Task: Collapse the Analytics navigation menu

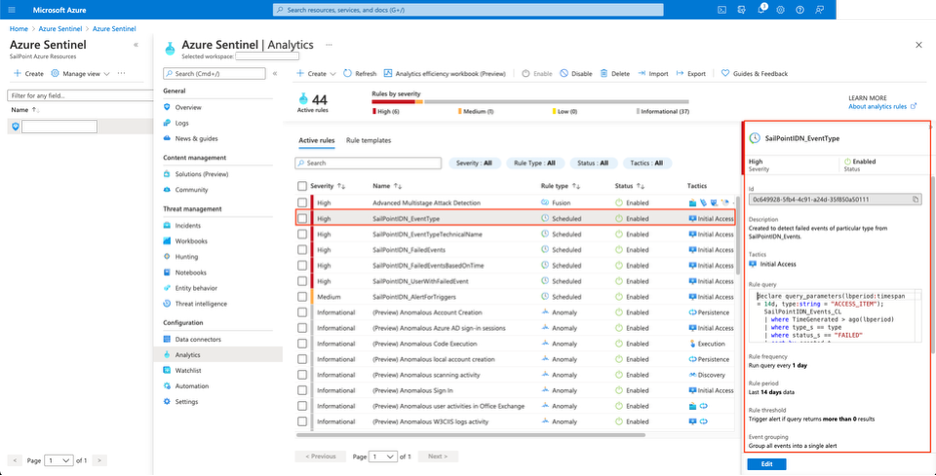Action: point(275,73)
